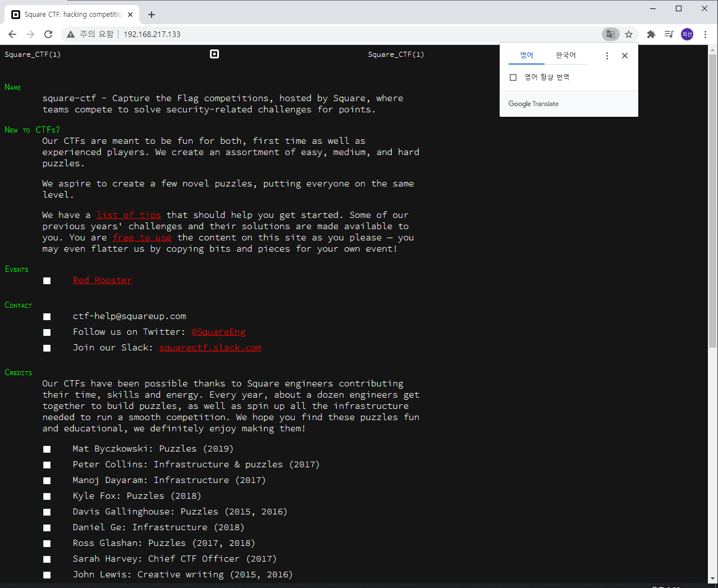Open the squarectf.slack.com link

[x=211, y=348]
